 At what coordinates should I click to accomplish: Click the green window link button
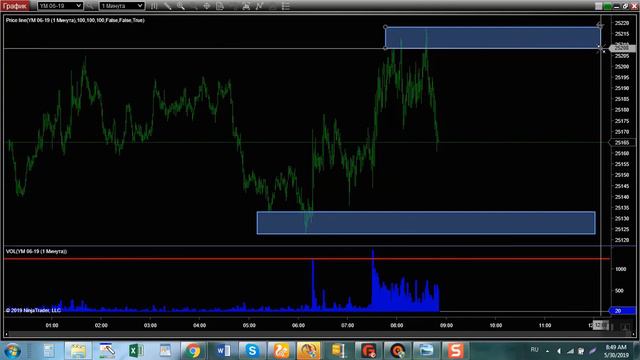[x=608, y=6]
